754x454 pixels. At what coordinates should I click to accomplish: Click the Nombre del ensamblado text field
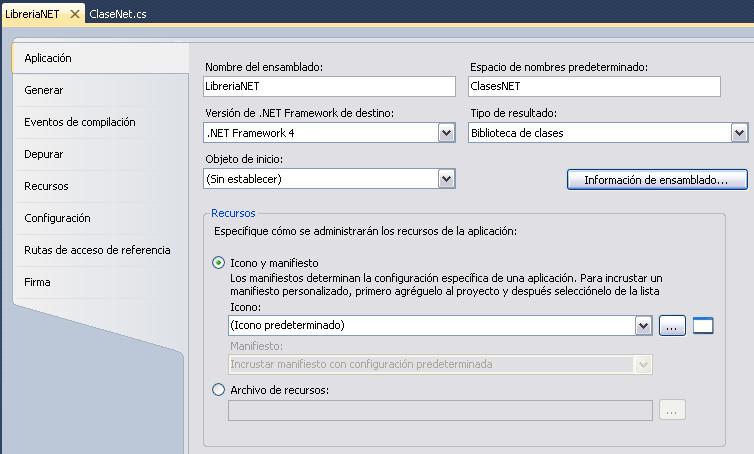329,87
